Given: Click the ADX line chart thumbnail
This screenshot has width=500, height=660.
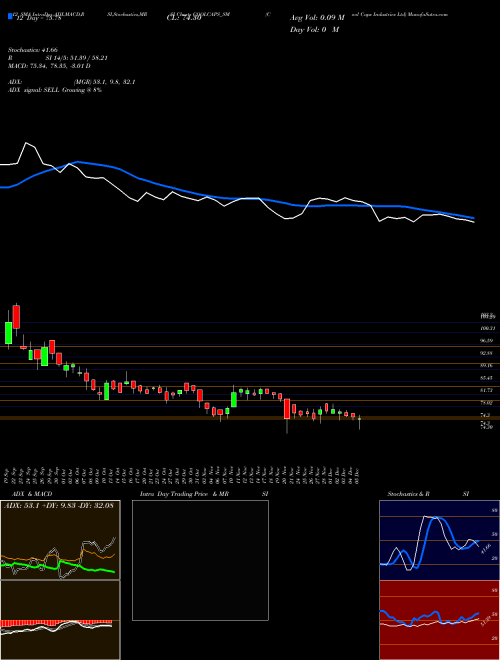Looking at the screenshot, I should tap(60, 540).
